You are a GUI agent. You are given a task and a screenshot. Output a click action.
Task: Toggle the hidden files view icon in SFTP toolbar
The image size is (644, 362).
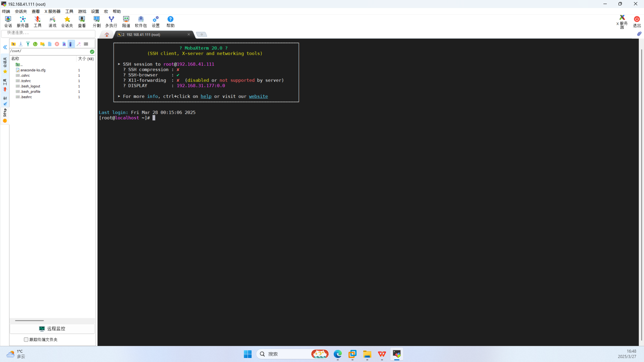[71, 44]
